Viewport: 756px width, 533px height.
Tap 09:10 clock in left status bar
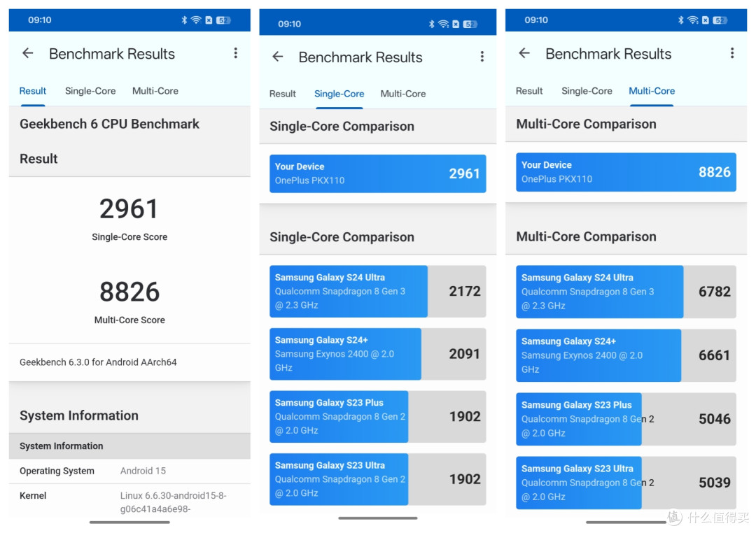(39, 20)
